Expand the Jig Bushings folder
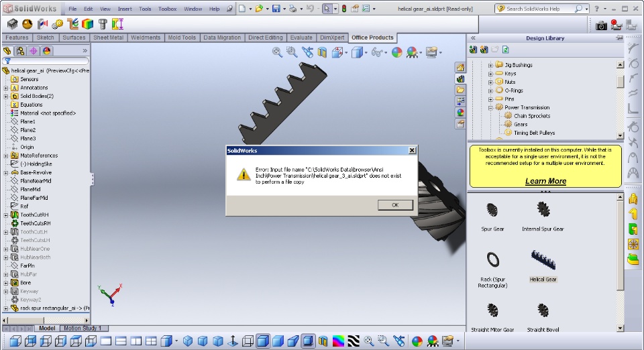644x350 pixels. pyautogui.click(x=490, y=65)
